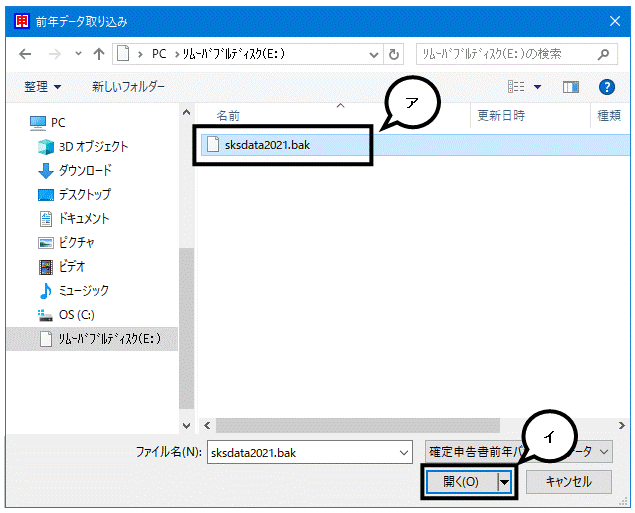
Task: Open view options dropdown arrow
Action: (x=537, y=87)
